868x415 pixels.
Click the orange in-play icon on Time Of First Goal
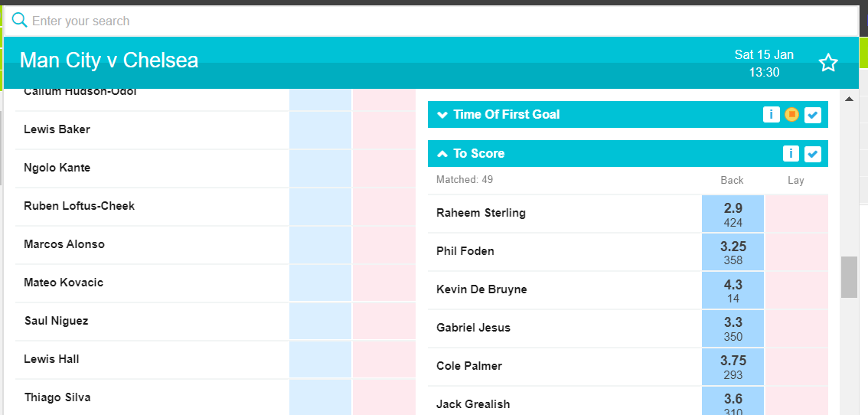tap(791, 115)
